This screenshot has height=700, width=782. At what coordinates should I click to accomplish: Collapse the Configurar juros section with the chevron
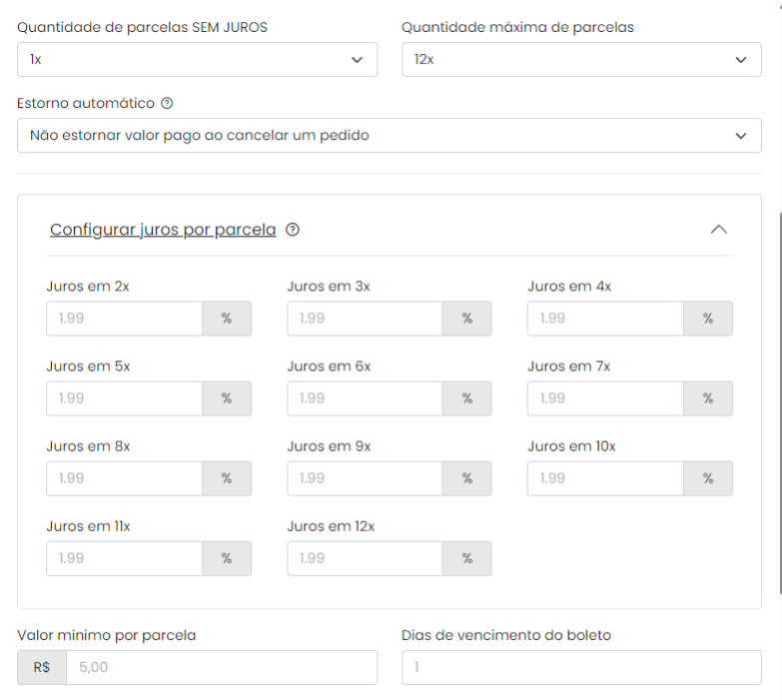point(719,230)
